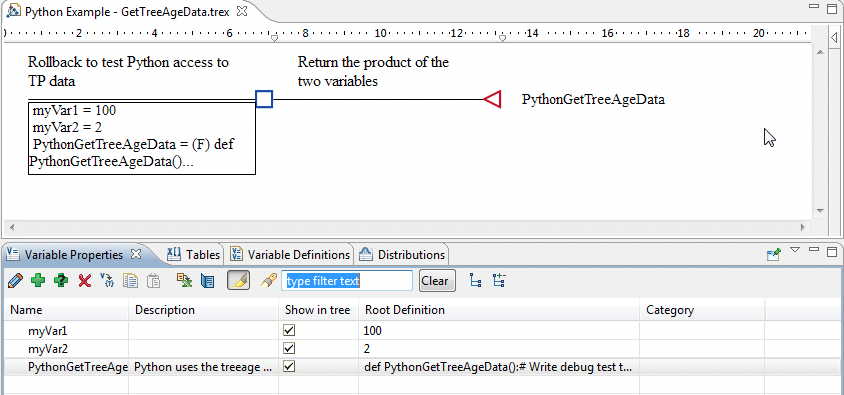Screen dimensions: 844x395
Task: Maximize the tree editor pane
Action: pos(833,8)
